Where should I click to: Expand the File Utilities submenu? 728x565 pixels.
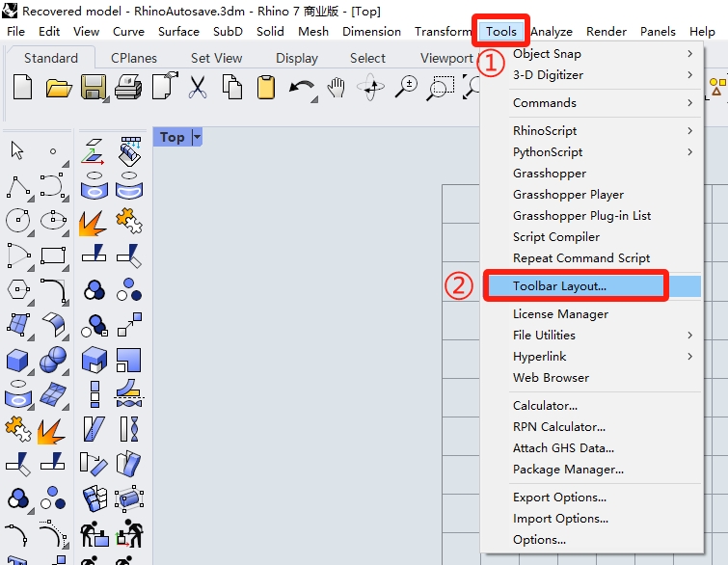pyautogui.click(x=690, y=336)
